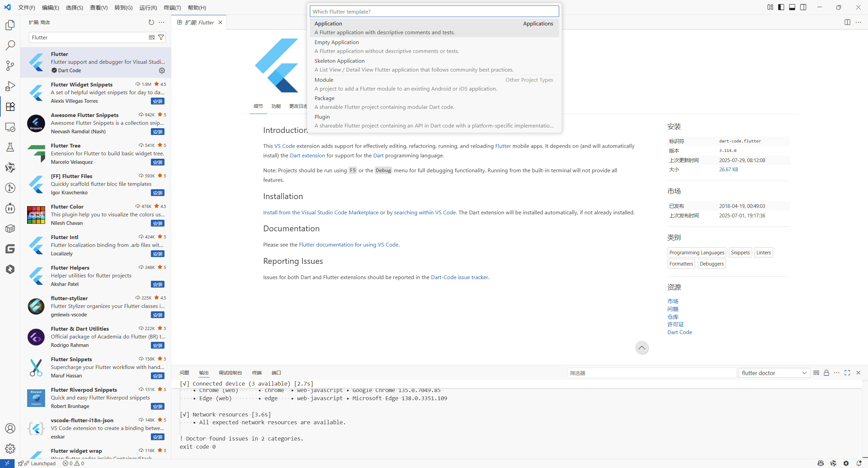Open Dart extension link

(307, 155)
